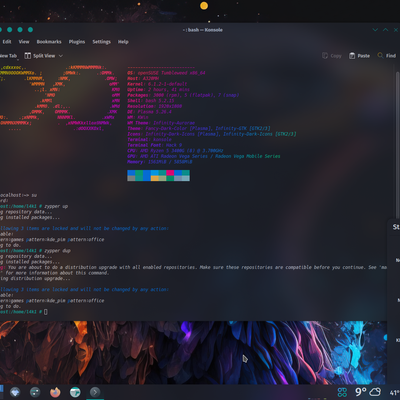
Task: Click the teal grid tray icon
Action: (342, 392)
